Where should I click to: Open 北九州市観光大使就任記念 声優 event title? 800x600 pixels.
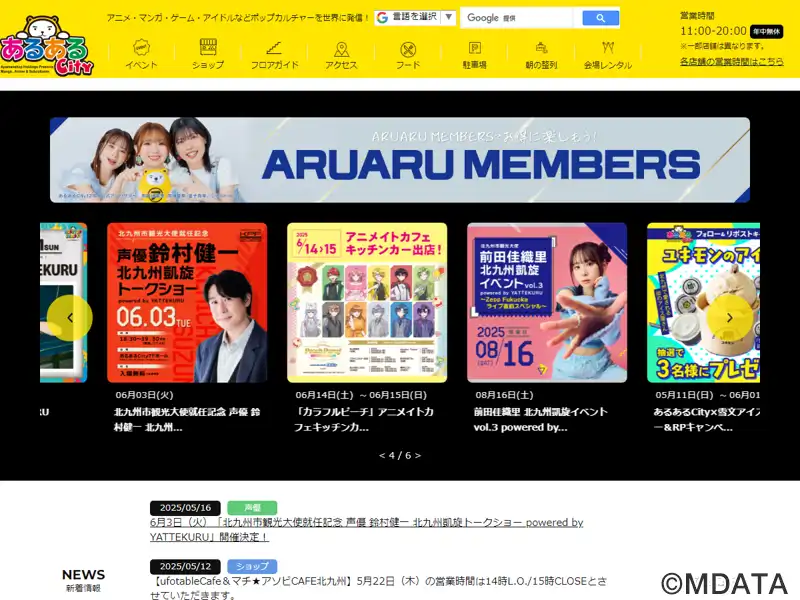(187, 419)
